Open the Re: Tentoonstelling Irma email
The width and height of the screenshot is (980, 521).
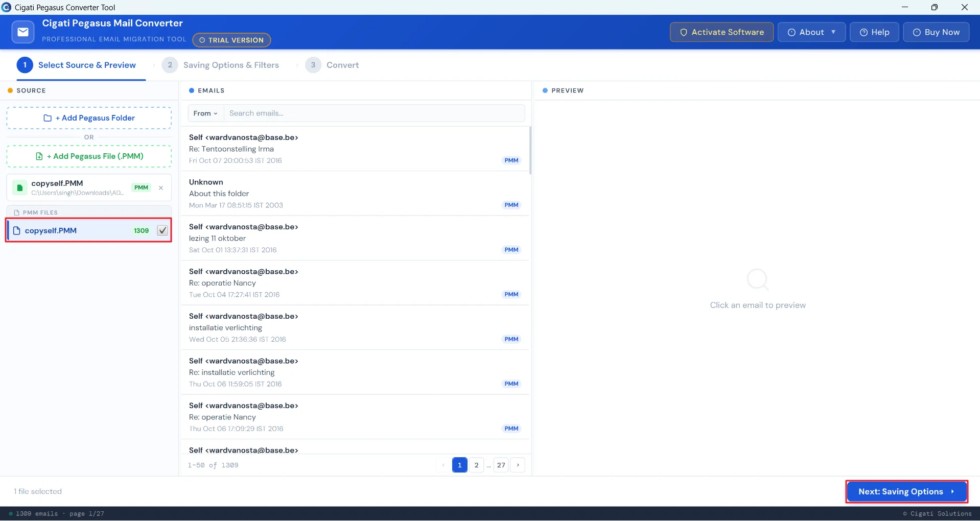(355, 149)
